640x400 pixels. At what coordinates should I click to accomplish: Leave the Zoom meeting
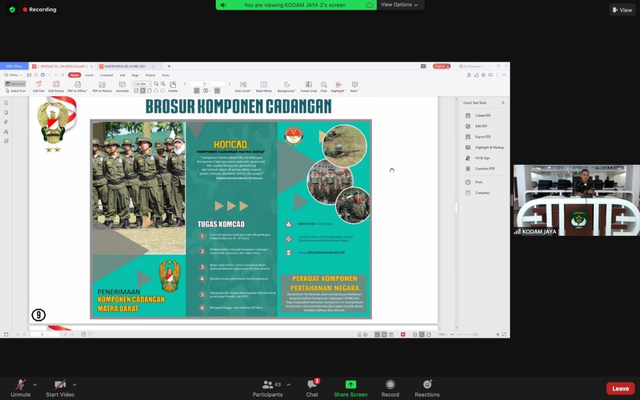[x=620, y=389]
